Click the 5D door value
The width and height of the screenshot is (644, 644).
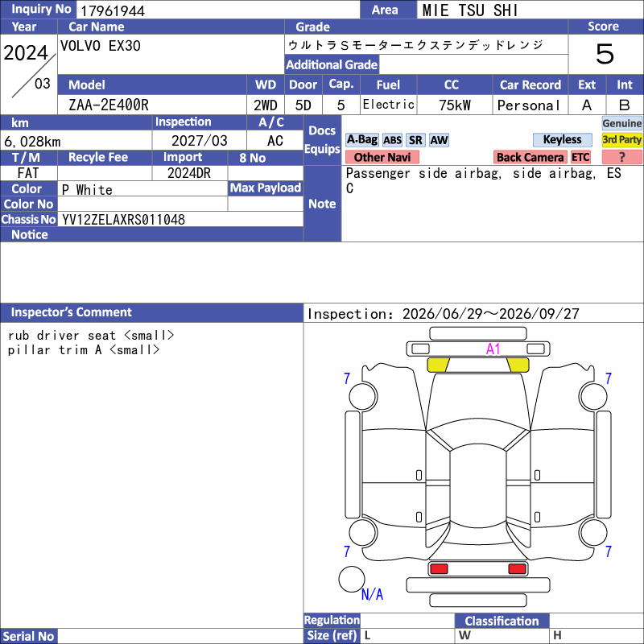(x=303, y=105)
